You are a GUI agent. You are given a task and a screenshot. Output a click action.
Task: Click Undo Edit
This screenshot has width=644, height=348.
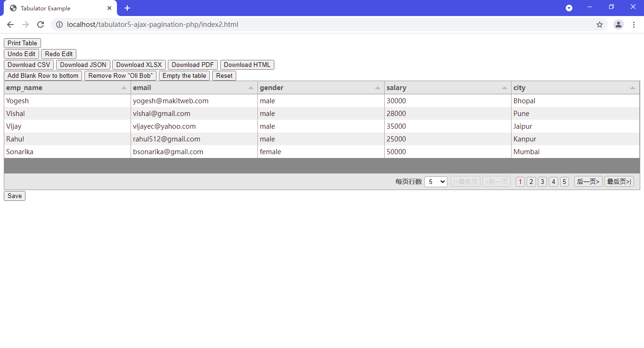click(21, 54)
